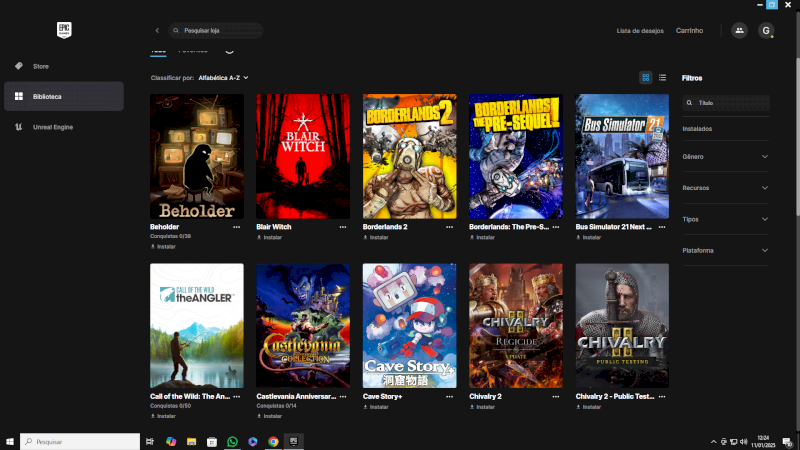Expand the Recursos filter
This screenshot has height=450, width=800.
[726, 188]
